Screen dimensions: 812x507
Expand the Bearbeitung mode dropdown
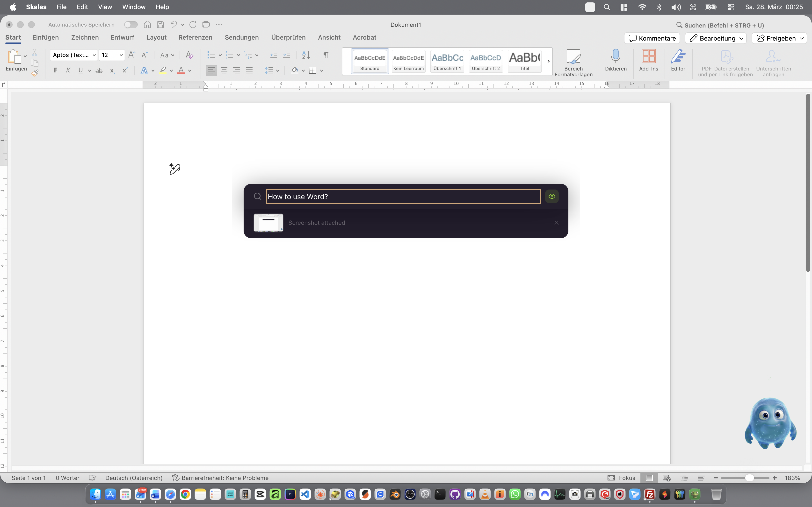(x=741, y=38)
